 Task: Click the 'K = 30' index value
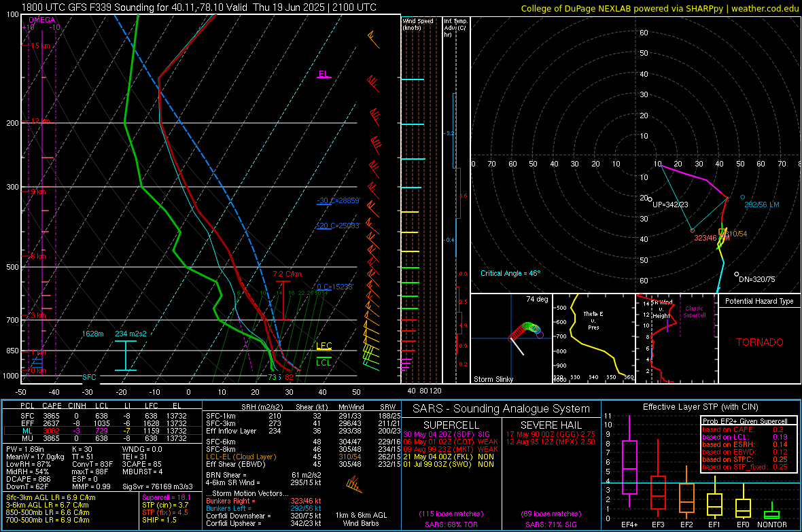pos(82,449)
